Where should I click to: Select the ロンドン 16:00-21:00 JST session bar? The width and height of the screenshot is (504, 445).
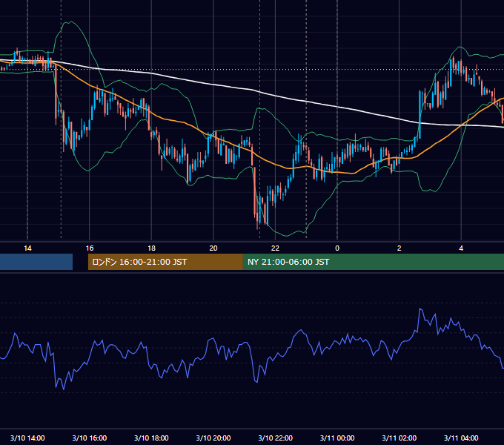pos(165,262)
